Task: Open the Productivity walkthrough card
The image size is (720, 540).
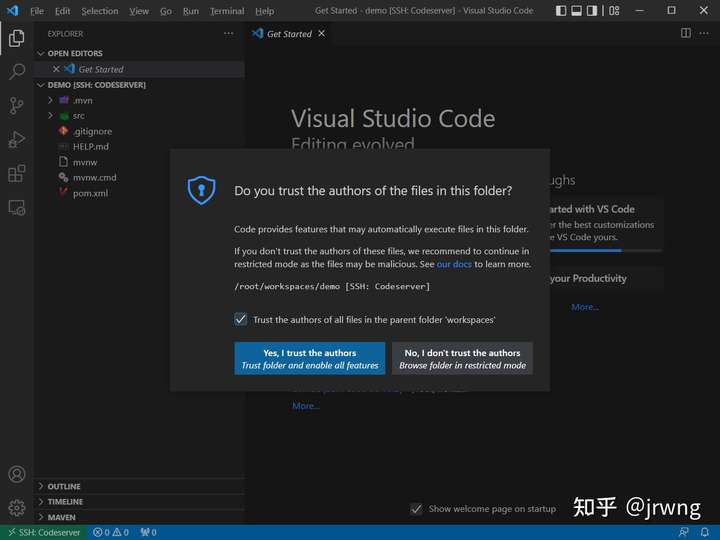Action: point(606,278)
